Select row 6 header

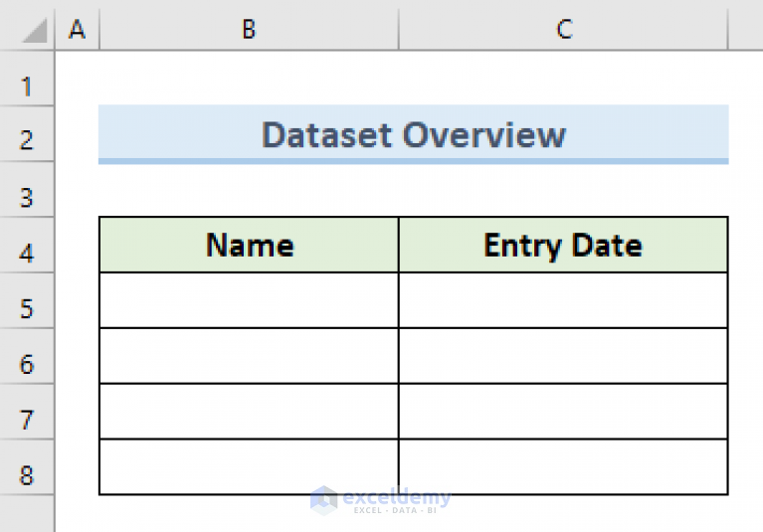click(27, 364)
